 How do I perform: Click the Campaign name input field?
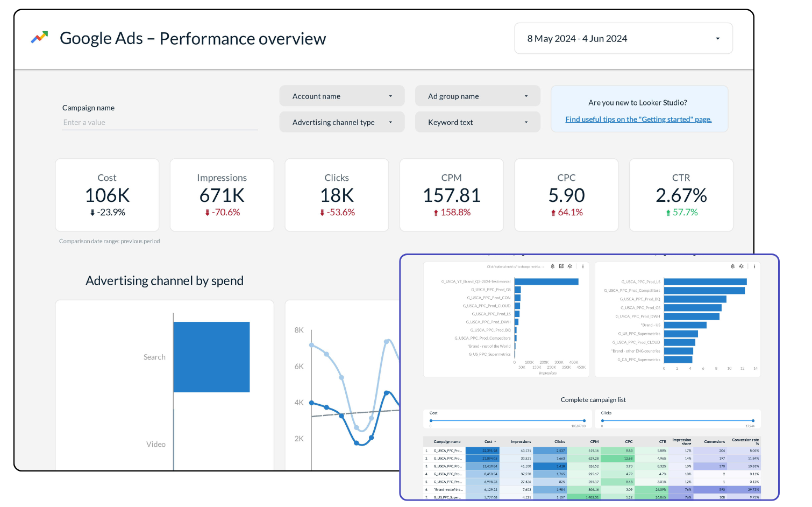click(160, 123)
